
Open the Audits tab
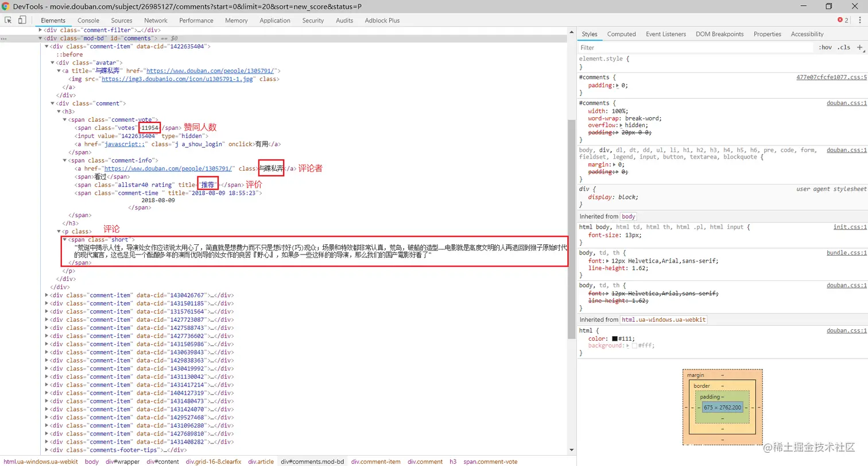coord(344,20)
